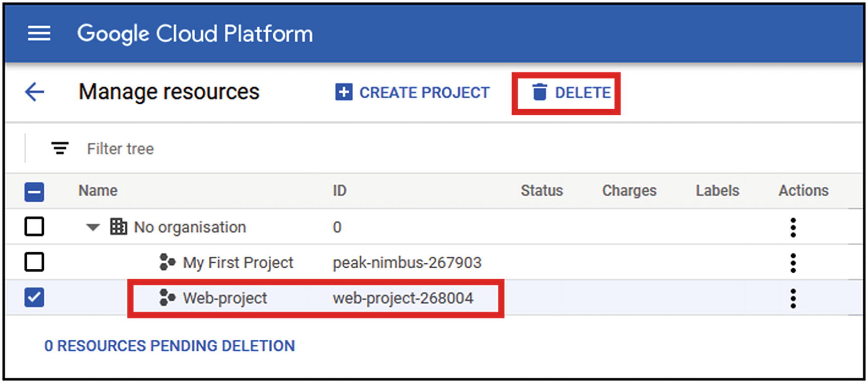Select the No organisation row label
Screen dimensions: 868x383
190,227
